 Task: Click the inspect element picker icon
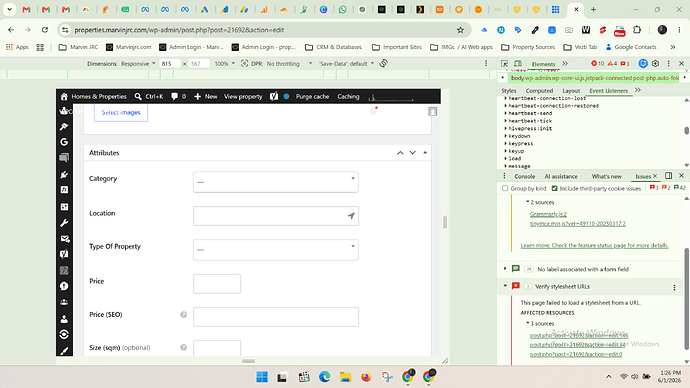click(504, 64)
